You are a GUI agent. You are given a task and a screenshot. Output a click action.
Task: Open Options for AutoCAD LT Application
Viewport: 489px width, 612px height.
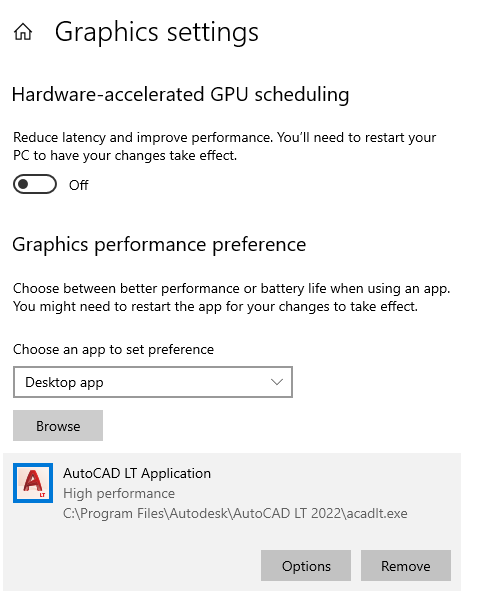pos(306,566)
